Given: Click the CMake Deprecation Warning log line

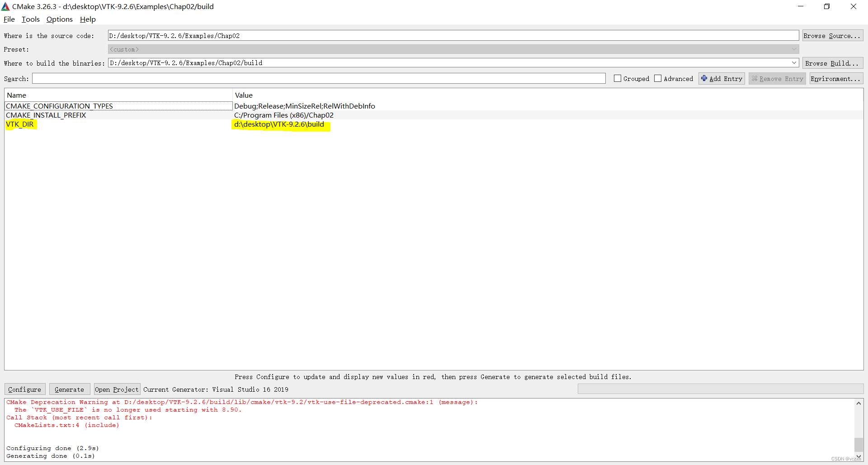Looking at the screenshot, I should click(x=242, y=402).
